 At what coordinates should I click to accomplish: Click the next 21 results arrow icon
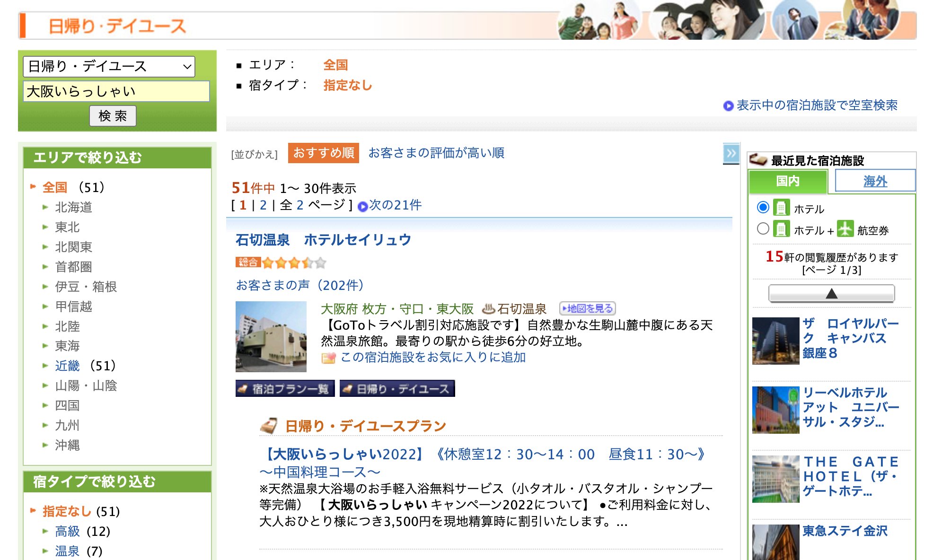point(363,206)
